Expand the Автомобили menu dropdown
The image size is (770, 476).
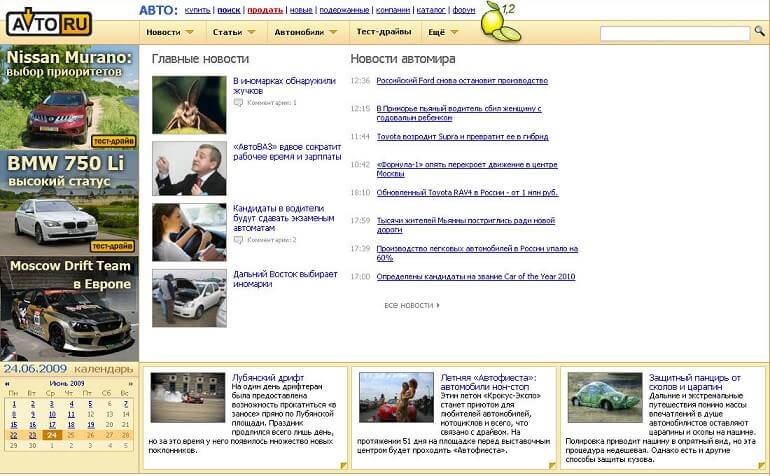(333, 32)
